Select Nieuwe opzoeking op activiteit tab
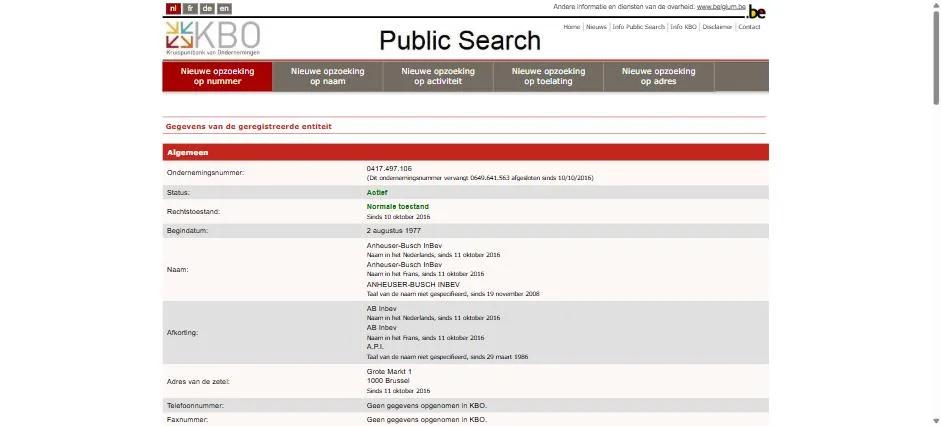 click(438, 76)
